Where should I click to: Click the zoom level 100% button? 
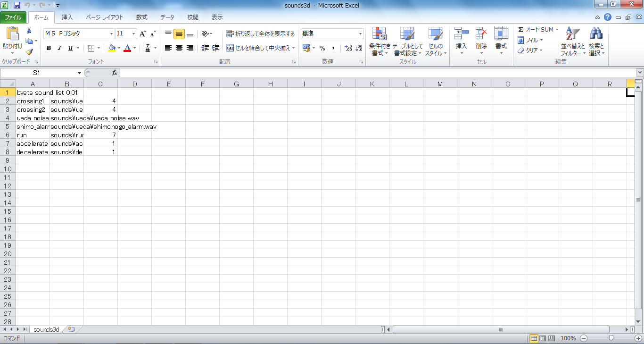569,338
